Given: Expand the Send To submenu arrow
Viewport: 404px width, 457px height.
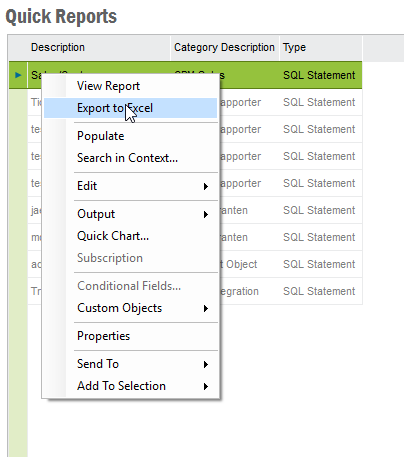Looking at the screenshot, I should (206, 364).
